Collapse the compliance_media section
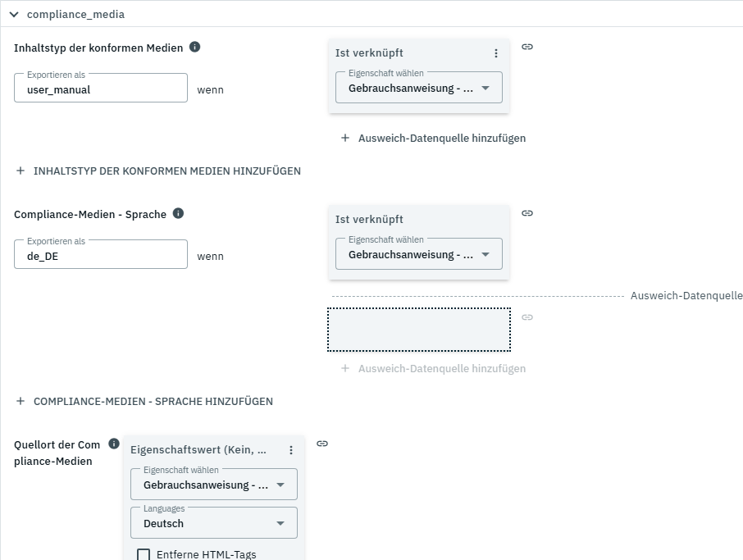The width and height of the screenshot is (743, 560). pyautogui.click(x=14, y=14)
